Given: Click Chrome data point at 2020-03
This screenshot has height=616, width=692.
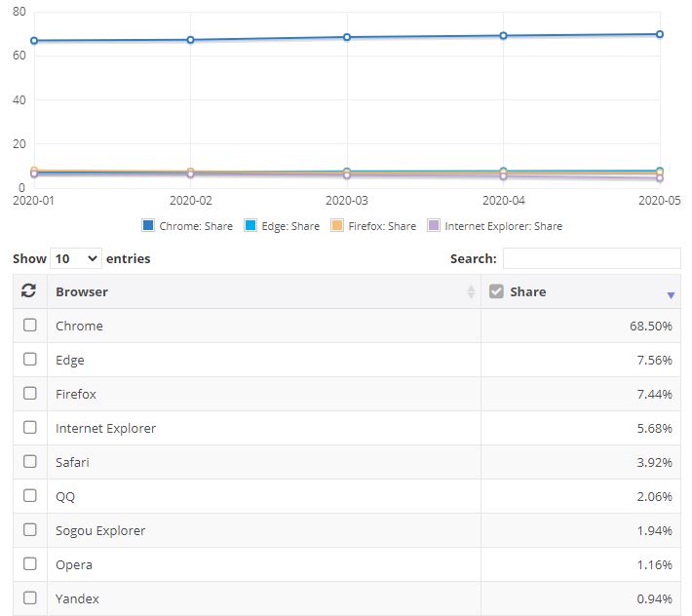Looking at the screenshot, I should click(x=348, y=37).
